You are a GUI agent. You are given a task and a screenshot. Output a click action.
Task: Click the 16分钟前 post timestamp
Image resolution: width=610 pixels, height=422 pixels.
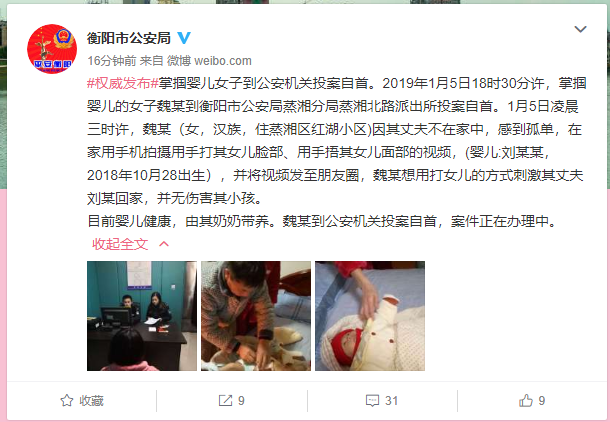pos(112,61)
